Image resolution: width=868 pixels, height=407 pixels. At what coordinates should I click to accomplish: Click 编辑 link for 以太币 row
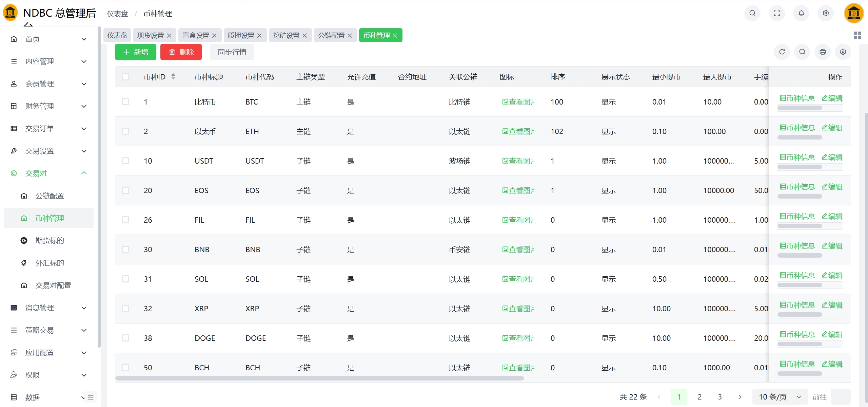(832, 128)
